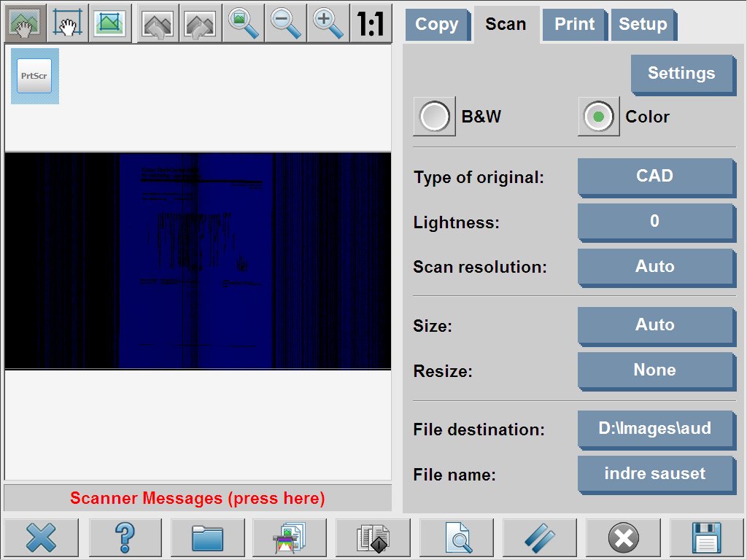
Task: Save the scanned file
Action: pyautogui.click(x=706, y=537)
